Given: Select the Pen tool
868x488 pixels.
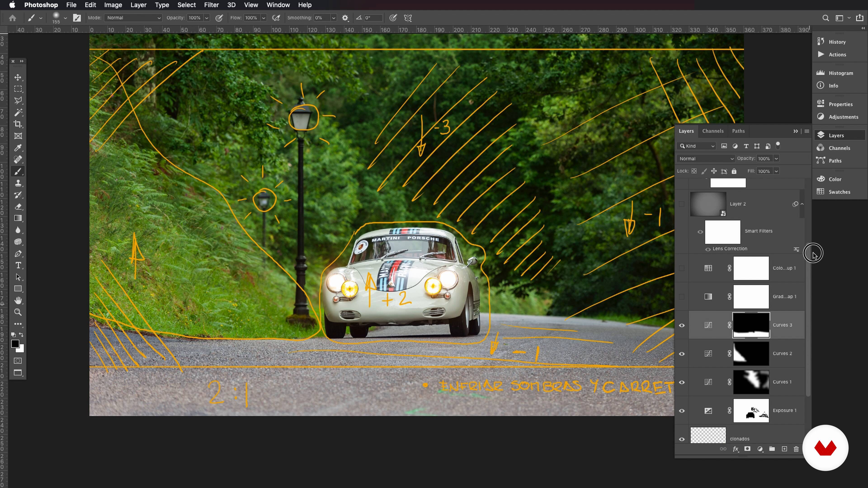Looking at the screenshot, I should click(18, 253).
